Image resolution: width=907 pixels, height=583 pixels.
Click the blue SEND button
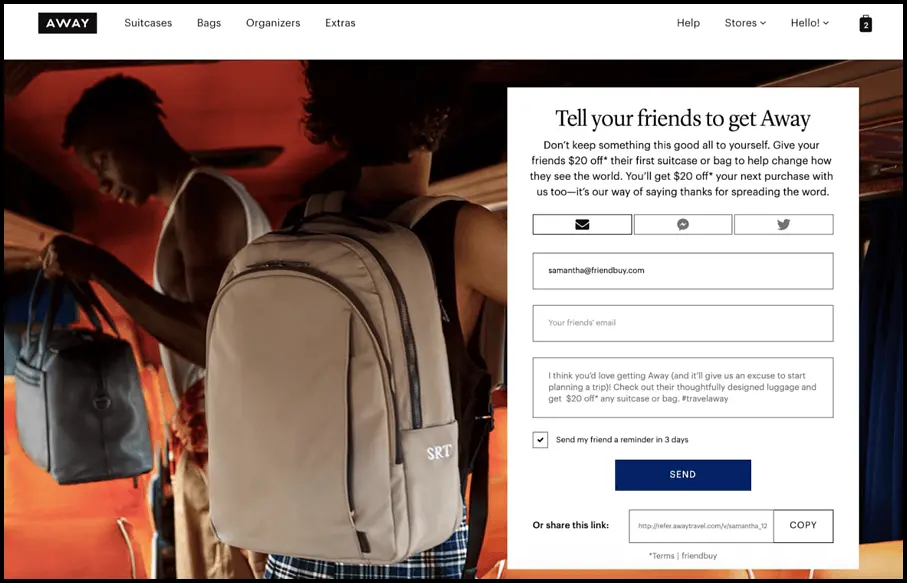pyautogui.click(x=683, y=475)
